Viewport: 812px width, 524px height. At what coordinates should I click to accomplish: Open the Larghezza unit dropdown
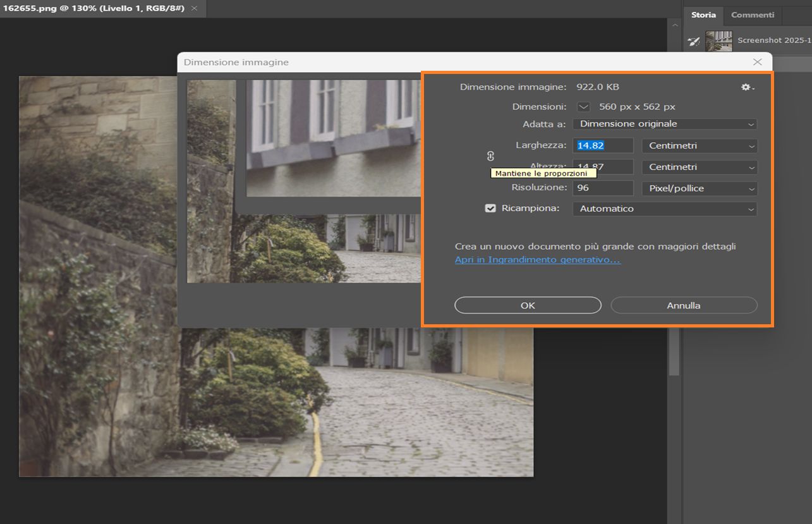tap(699, 145)
